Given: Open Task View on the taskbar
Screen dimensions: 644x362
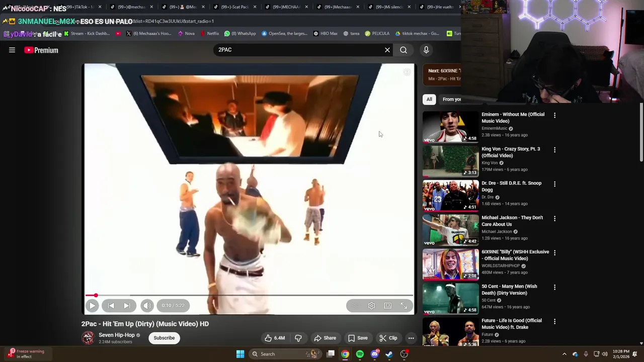Looking at the screenshot, I should [331, 354].
